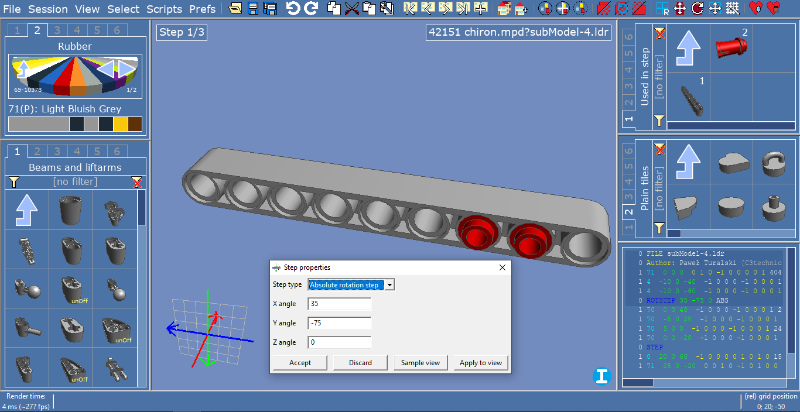Click the blue info icon in the viewport
This screenshot has width=800, height=412.
pyautogui.click(x=601, y=377)
